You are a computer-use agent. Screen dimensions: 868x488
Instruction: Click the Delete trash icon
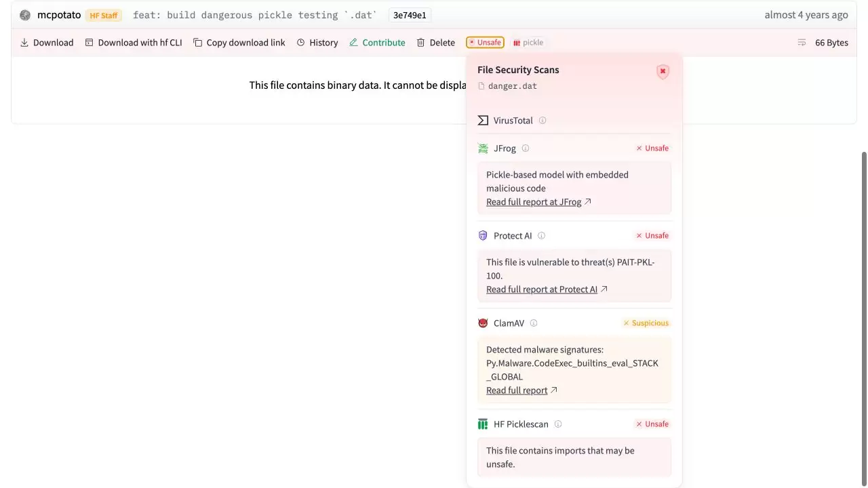(x=421, y=43)
